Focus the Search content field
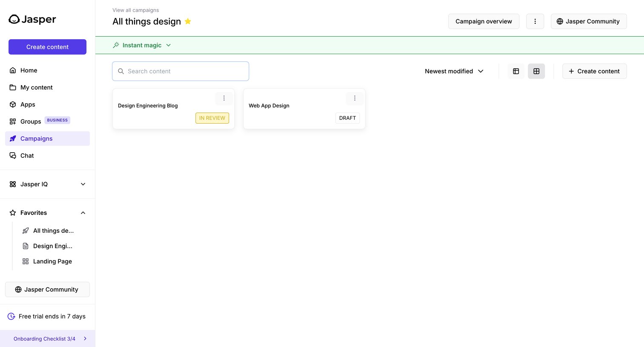The image size is (644, 347). click(181, 71)
